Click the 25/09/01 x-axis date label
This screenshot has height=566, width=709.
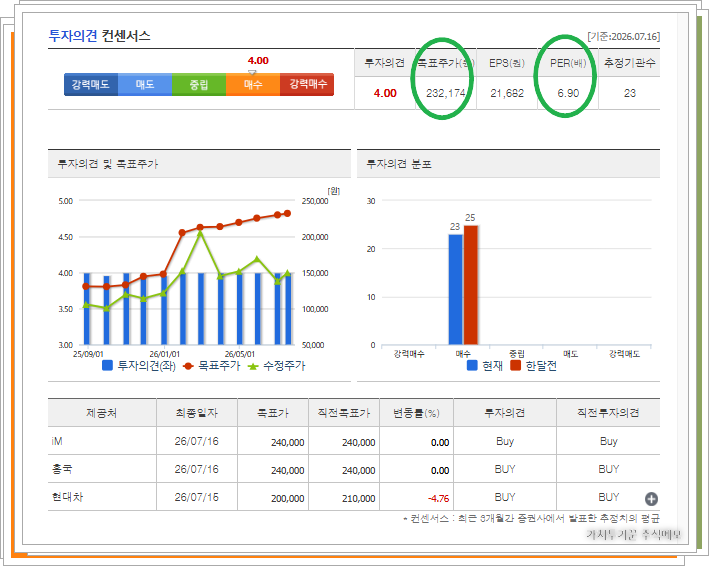point(88,354)
